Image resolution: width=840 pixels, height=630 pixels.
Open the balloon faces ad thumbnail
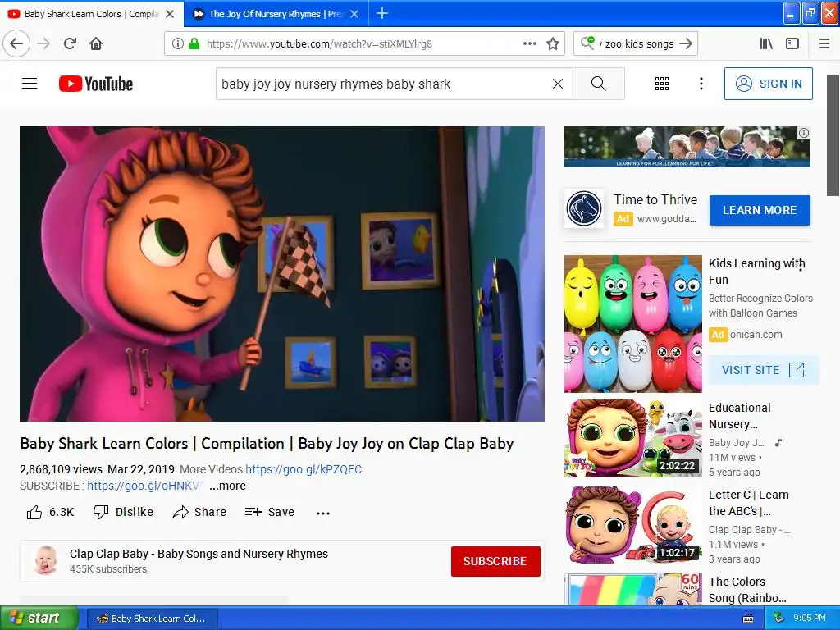(x=632, y=323)
